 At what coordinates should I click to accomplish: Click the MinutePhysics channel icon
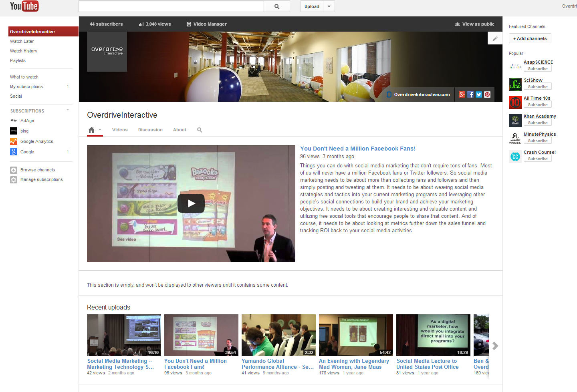click(515, 139)
